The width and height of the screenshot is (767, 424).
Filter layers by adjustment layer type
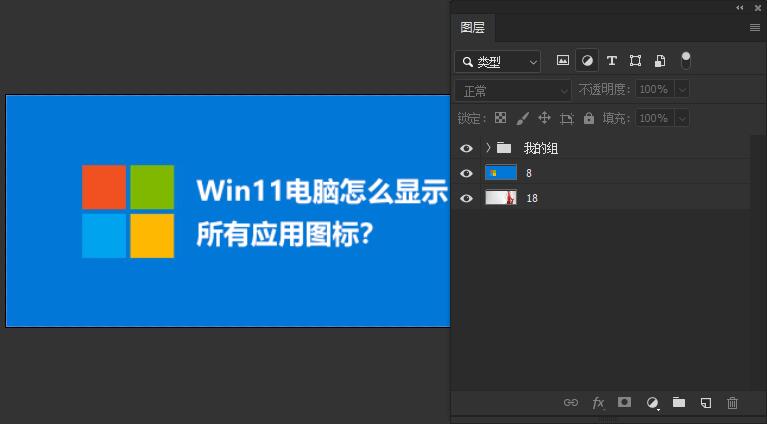(x=587, y=61)
